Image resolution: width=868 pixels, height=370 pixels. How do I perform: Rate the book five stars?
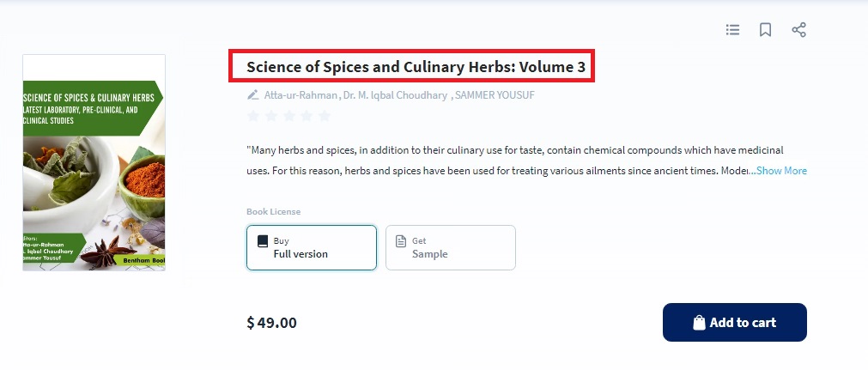(x=324, y=116)
